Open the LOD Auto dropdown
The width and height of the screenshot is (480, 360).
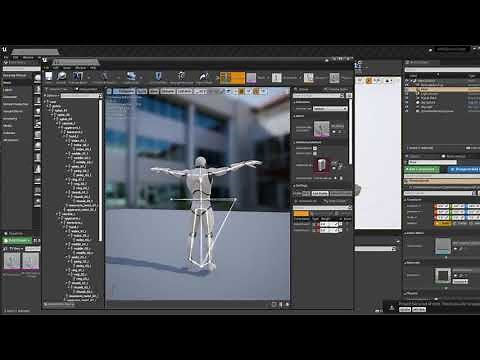pos(184,91)
